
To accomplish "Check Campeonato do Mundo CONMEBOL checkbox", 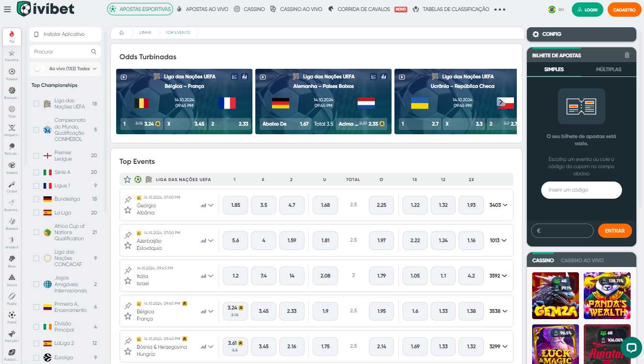I will point(36,129).
